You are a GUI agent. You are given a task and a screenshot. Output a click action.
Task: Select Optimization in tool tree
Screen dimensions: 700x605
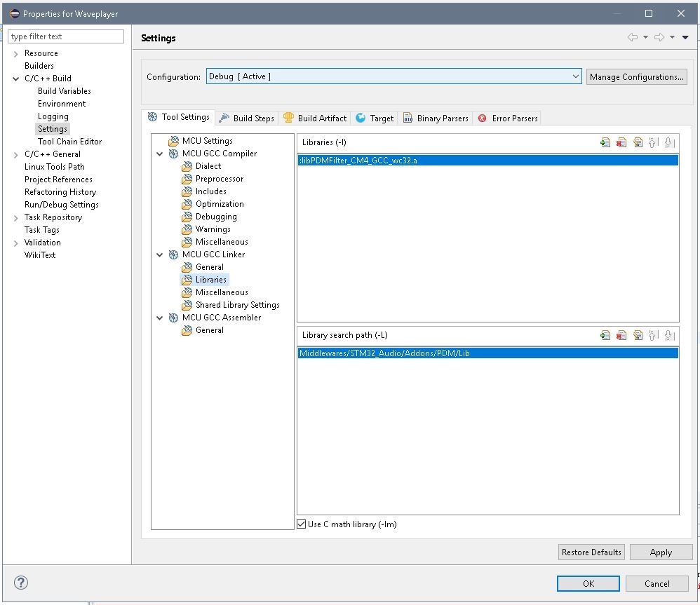point(220,204)
